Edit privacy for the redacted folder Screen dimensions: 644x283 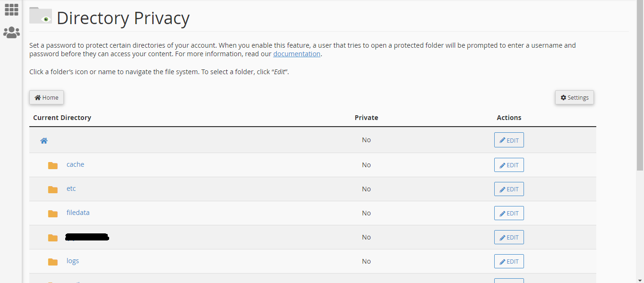pyautogui.click(x=509, y=237)
